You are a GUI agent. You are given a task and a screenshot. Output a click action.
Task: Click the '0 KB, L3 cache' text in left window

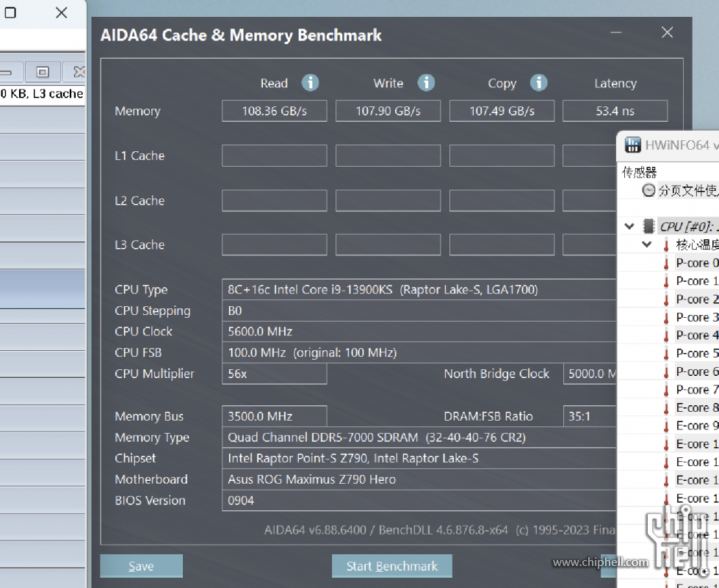click(x=42, y=93)
